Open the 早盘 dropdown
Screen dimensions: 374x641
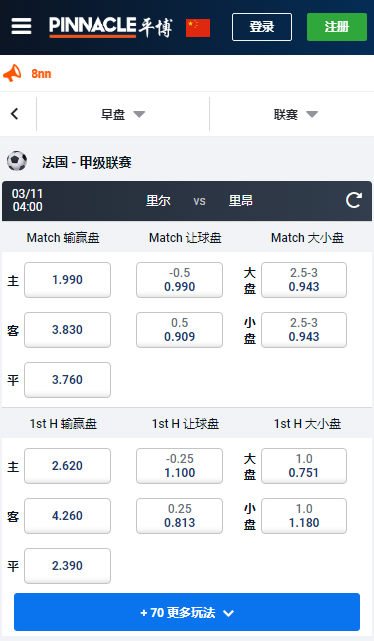(123, 114)
